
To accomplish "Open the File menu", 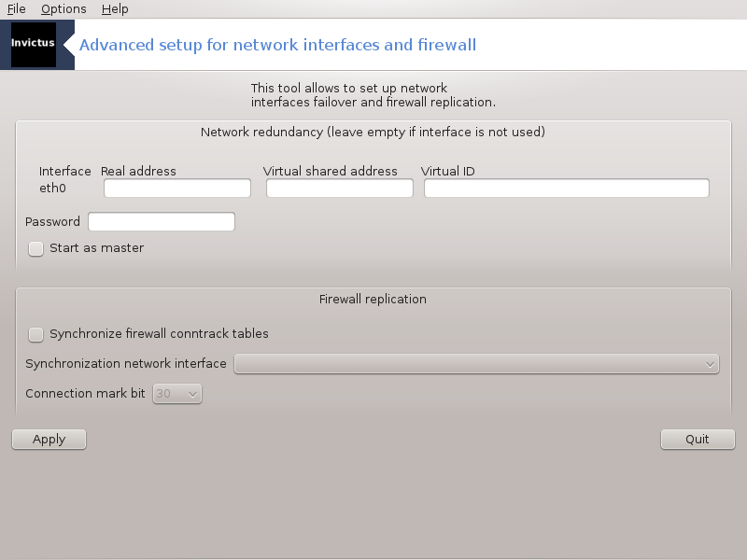I will pos(16,9).
